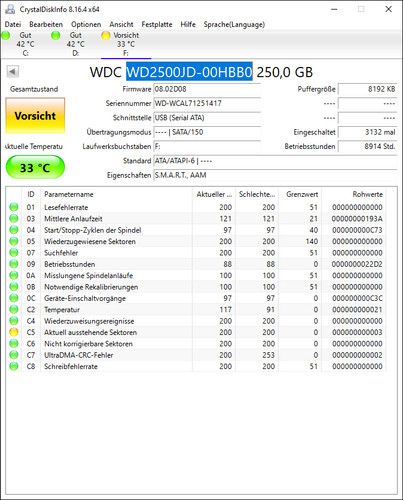Click the Übertragungsmodus field SATA/150
This screenshot has width=403, height=500.
pos(207,132)
